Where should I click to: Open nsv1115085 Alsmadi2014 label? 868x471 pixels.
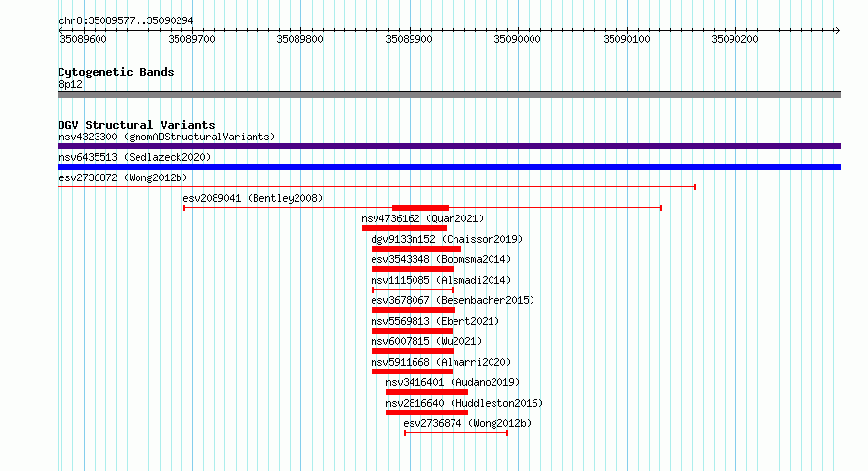click(x=441, y=280)
